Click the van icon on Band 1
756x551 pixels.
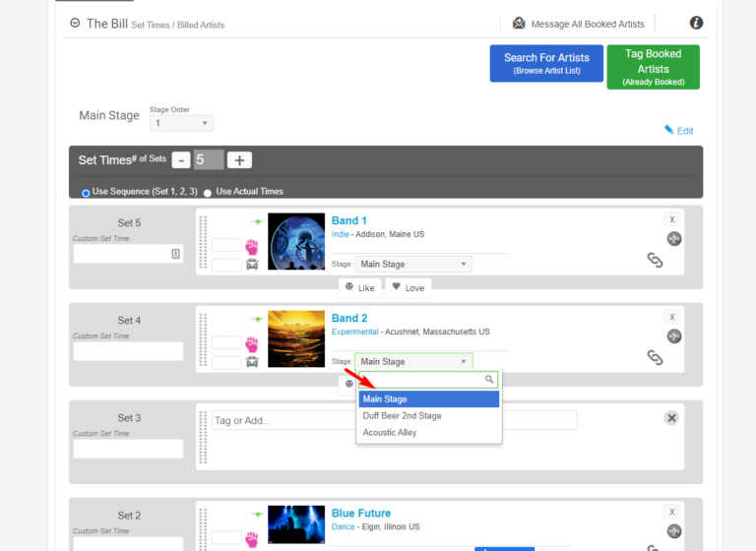click(x=252, y=265)
